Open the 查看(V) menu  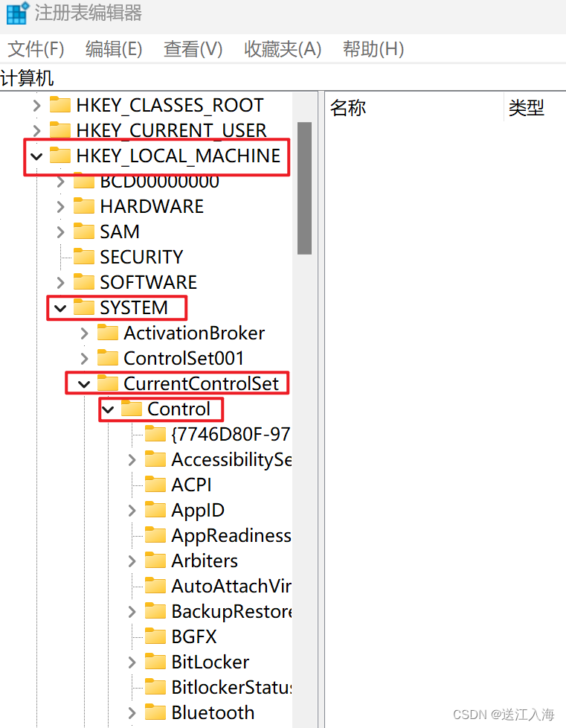coord(193,48)
